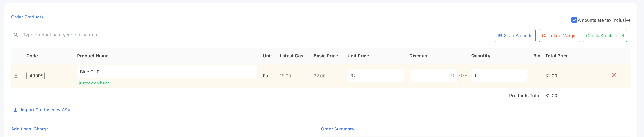Click the Scan Barcode button
This screenshot has width=644, height=137.
pos(515,35)
